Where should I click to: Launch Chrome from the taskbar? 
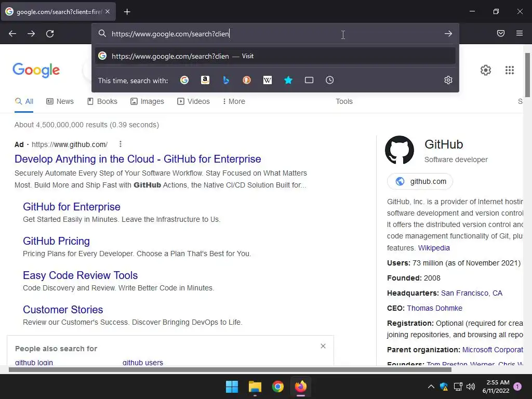pyautogui.click(x=278, y=387)
